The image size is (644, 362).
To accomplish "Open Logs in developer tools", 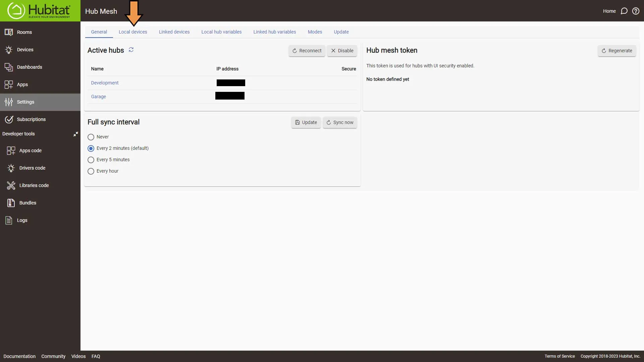I will click(x=22, y=220).
